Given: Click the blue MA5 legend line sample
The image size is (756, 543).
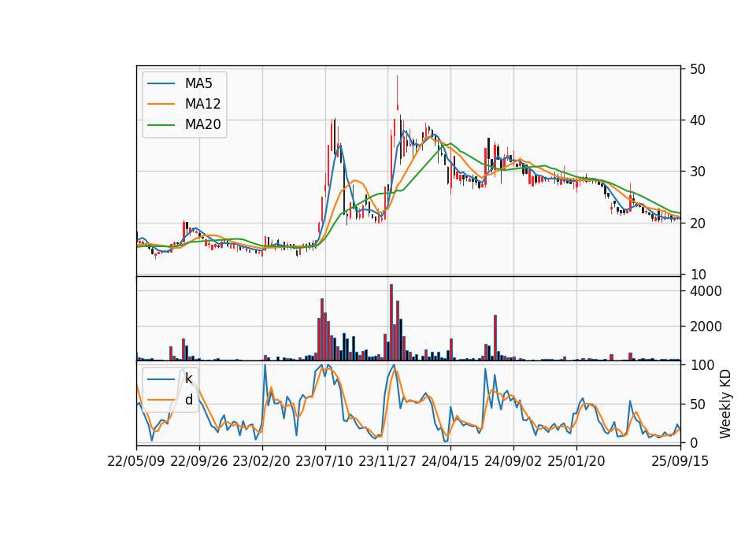Looking at the screenshot, I should [161, 83].
